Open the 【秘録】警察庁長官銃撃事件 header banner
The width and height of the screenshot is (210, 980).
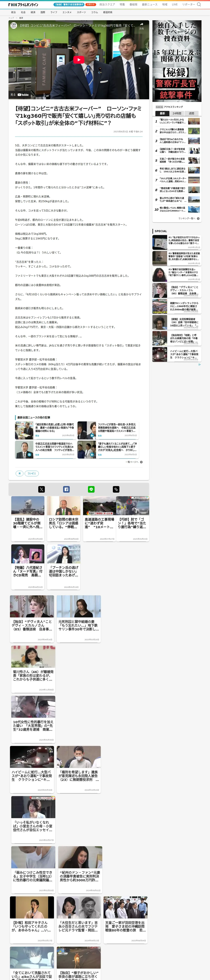[x=69, y=5]
